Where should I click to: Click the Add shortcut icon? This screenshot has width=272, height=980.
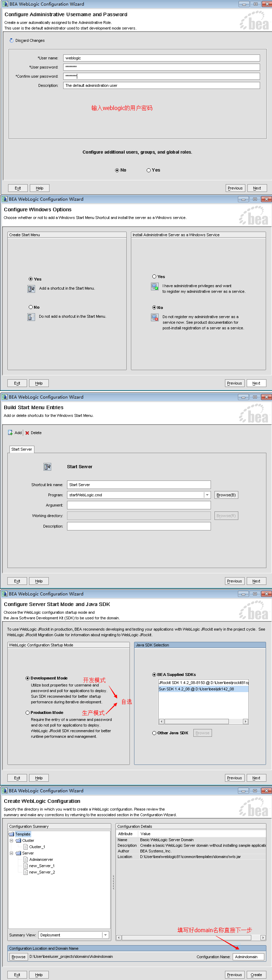click(x=10, y=433)
